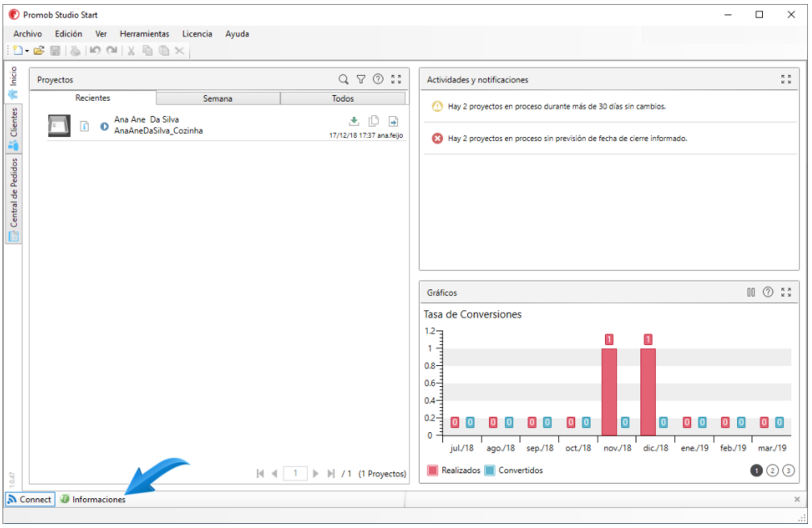Switch to chart page 2

tap(772, 471)
